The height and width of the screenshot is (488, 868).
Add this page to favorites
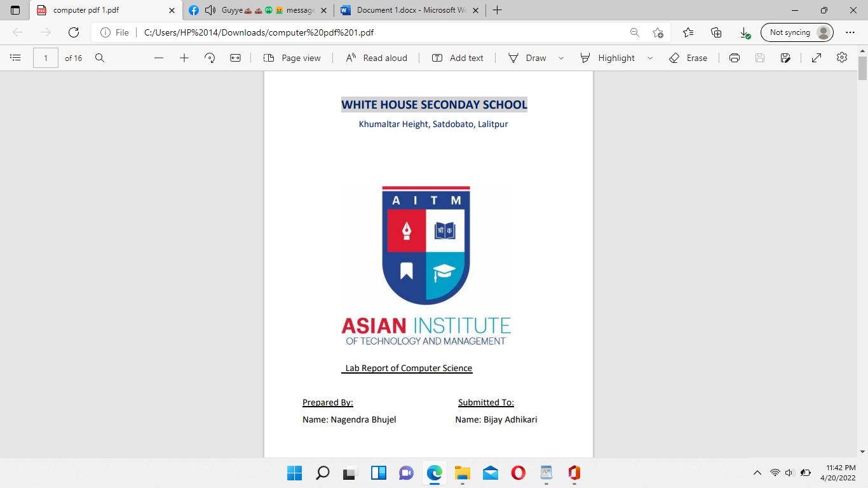tap(658, 32)
